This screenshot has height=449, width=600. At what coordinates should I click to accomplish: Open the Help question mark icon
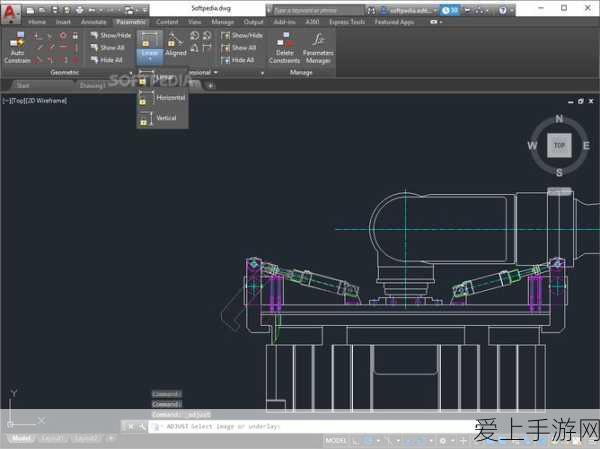[x=503, y=11]
